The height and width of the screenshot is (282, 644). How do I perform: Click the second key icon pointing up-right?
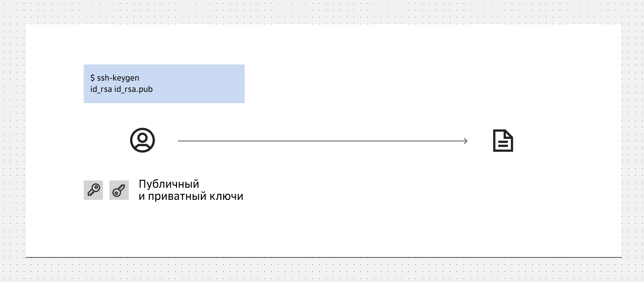pyautogui.click(x=119, y=190)
